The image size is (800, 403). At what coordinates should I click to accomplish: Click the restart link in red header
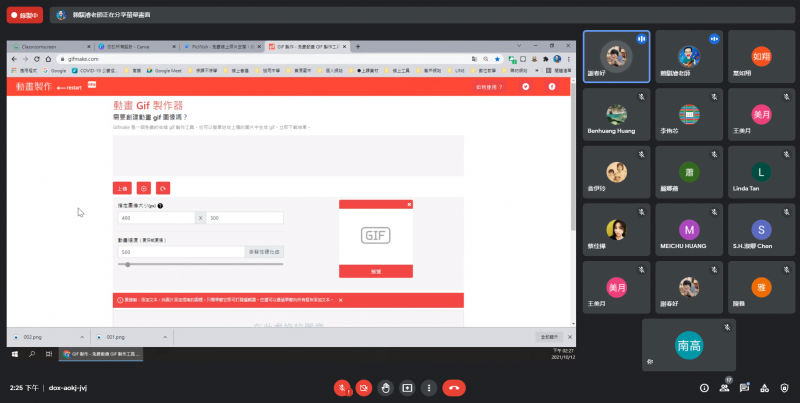tap(69, 88)
